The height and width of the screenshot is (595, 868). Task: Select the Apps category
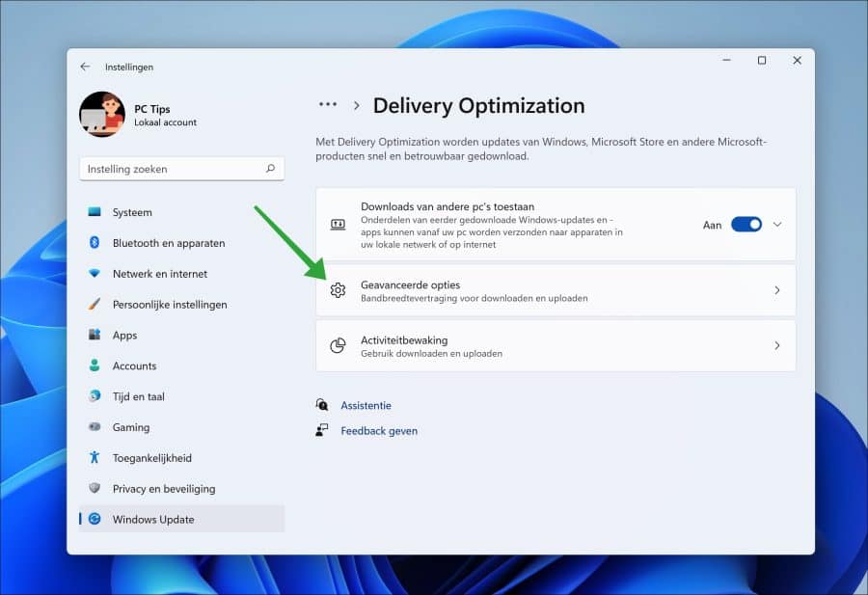[x=181, y=335]
